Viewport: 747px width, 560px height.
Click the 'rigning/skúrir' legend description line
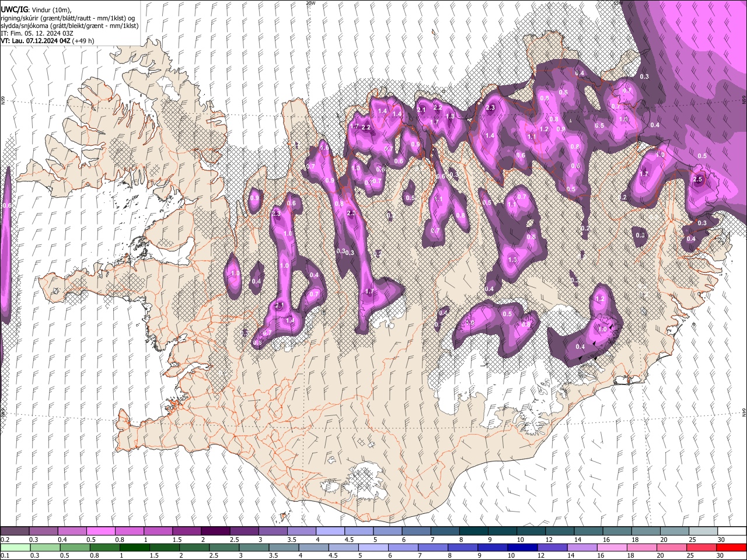68,17
